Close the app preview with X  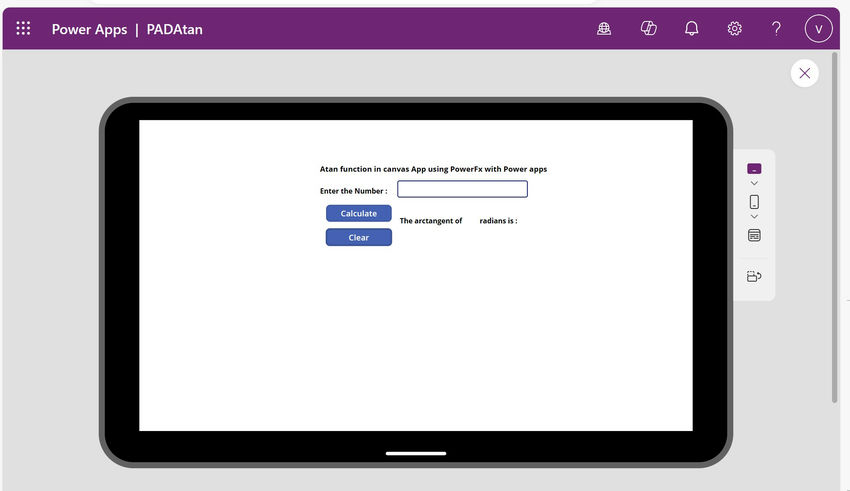804,73
